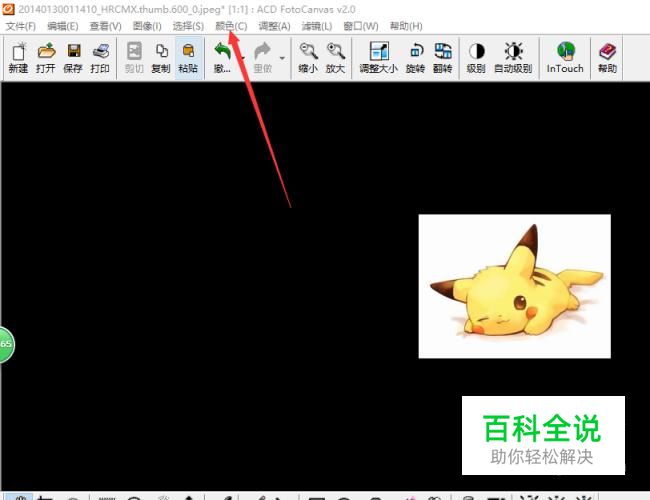Open Resize (调整大小) tool
Image resolution: width=650 pixels, height=500 pixels.
(378, 58)
